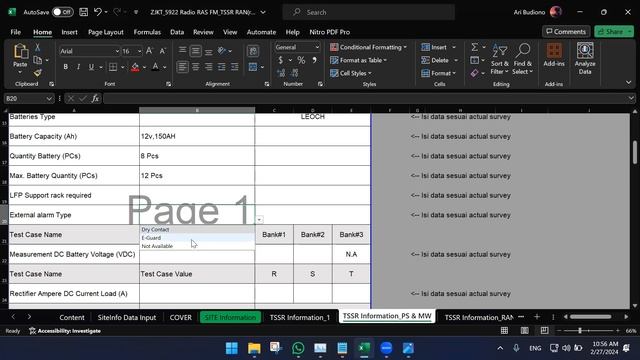Open the SITE Information sheet tab

[230, 317]
